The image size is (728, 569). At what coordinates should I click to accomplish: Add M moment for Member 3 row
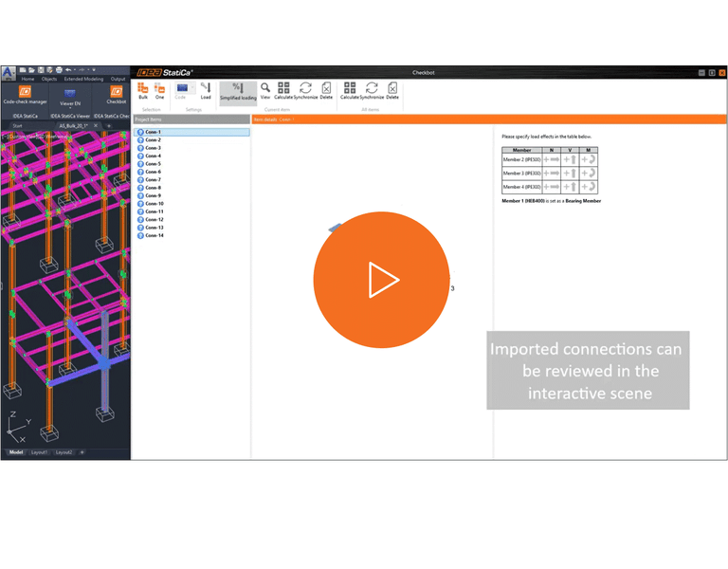(589, 174)
